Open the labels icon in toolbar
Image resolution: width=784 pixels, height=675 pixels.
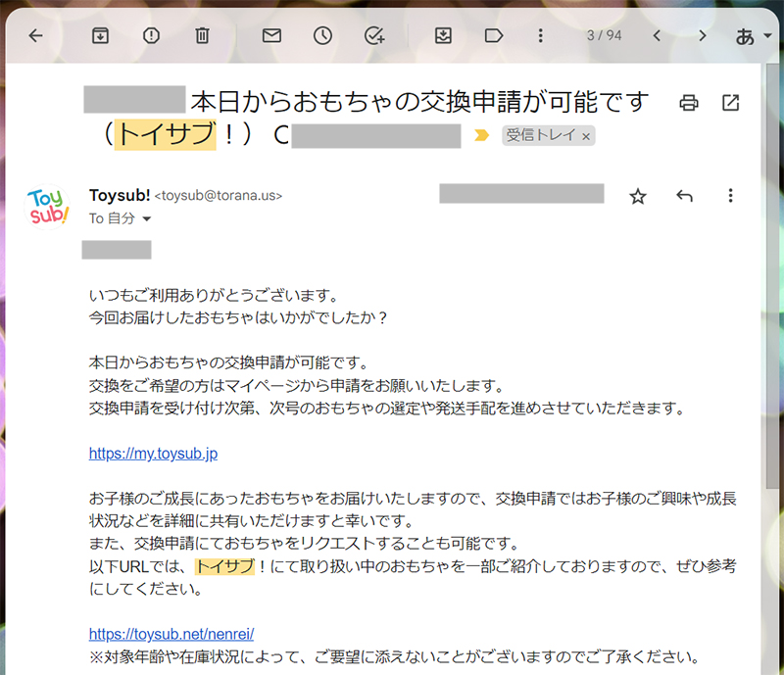494,35
